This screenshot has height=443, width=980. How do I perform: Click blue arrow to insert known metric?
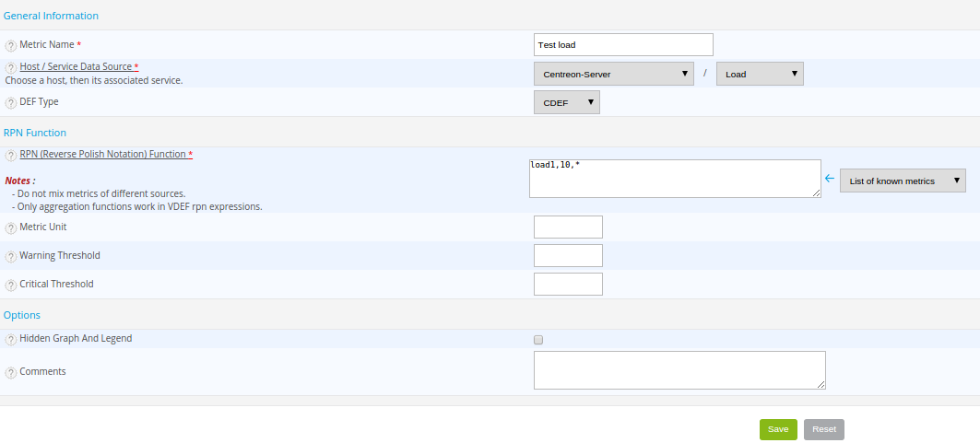coord(830,179)
